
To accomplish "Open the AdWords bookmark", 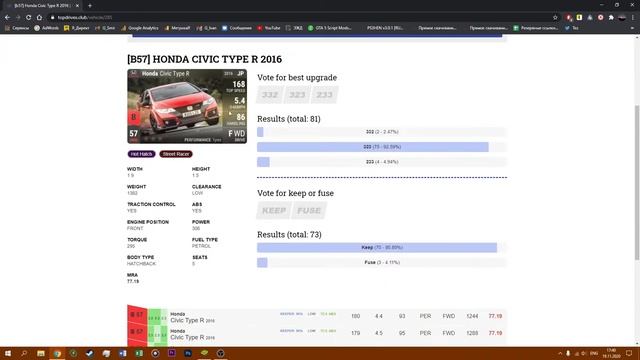I will (47, 28).
